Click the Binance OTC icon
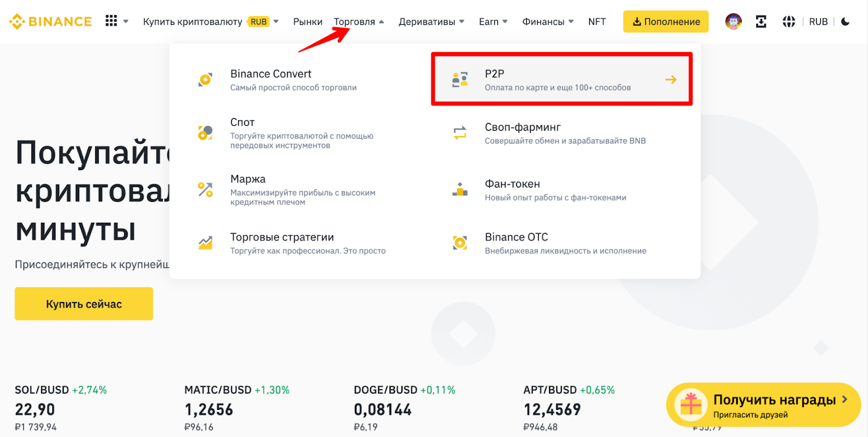The width and height of the screenshot is (868, 437). (x=460, y=243)
